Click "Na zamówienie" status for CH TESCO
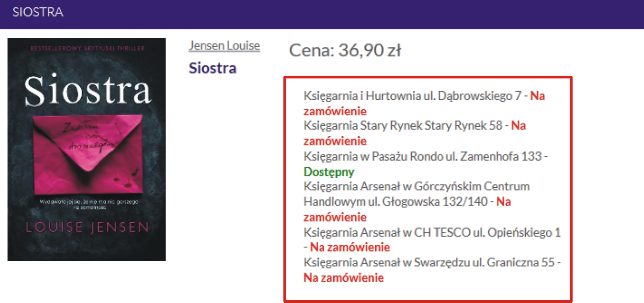The width and height of the screenshot is (644, 303). [x=350, y=247]
